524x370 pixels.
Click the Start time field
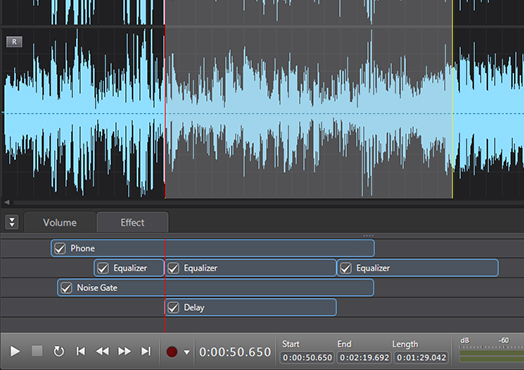(307, 358)
